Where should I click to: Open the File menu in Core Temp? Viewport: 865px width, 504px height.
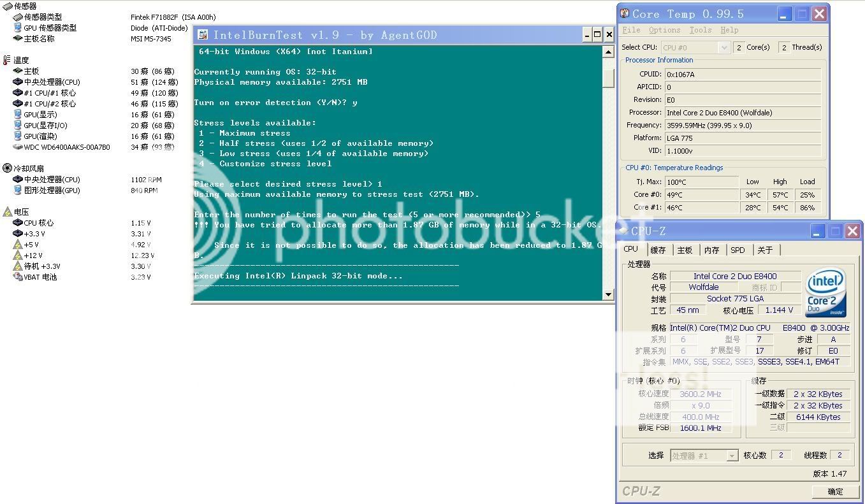[x=631, y=30]
